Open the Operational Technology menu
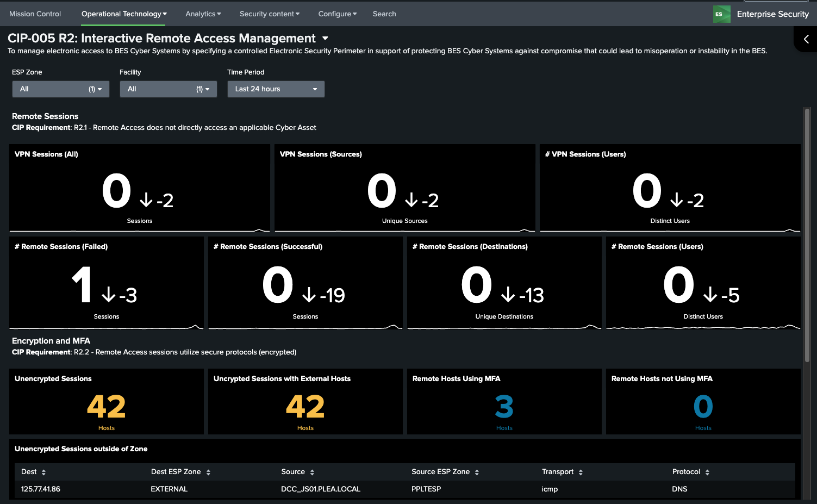The width and height of the screenshot is (817, 504). (x=124, y=14)
